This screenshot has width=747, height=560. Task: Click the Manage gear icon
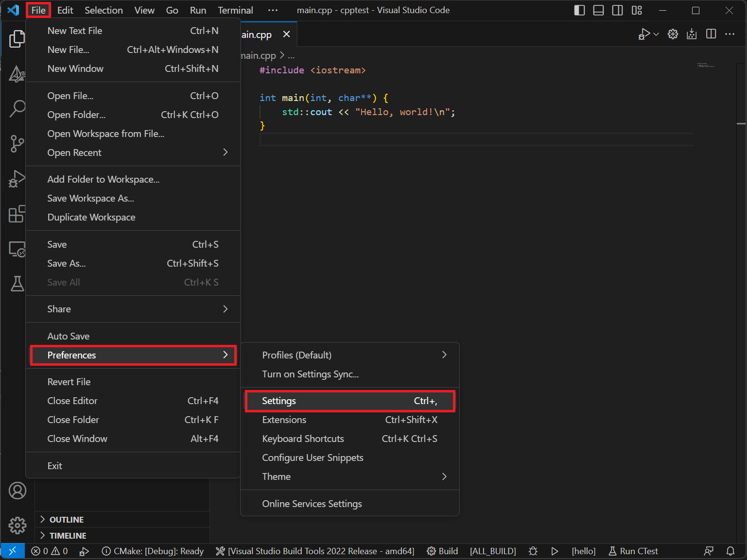[x=17, y=525]
